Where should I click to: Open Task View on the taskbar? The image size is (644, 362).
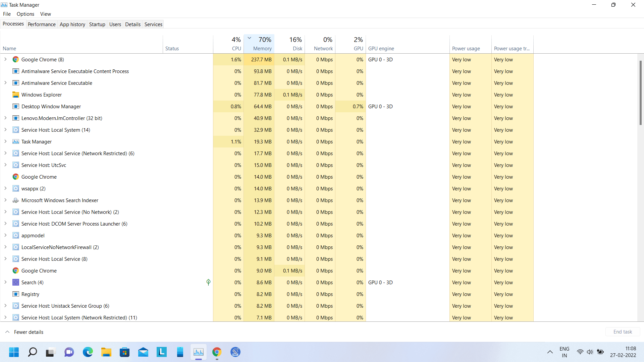pyautogui.click(x=50, y=352)
